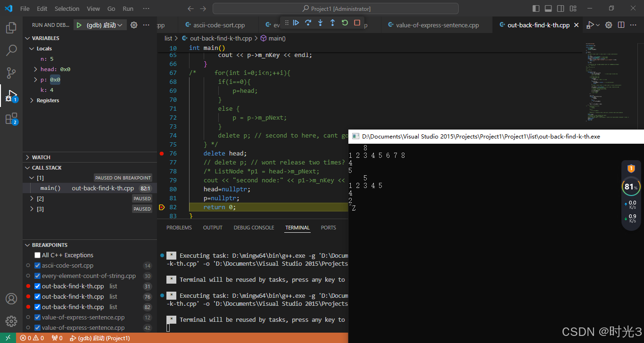The width and height of the screenshot is (644, 343).
Task: Disable out-back-find-k-th.cpp line 82 breakpoint
Action: coord(38,307)
